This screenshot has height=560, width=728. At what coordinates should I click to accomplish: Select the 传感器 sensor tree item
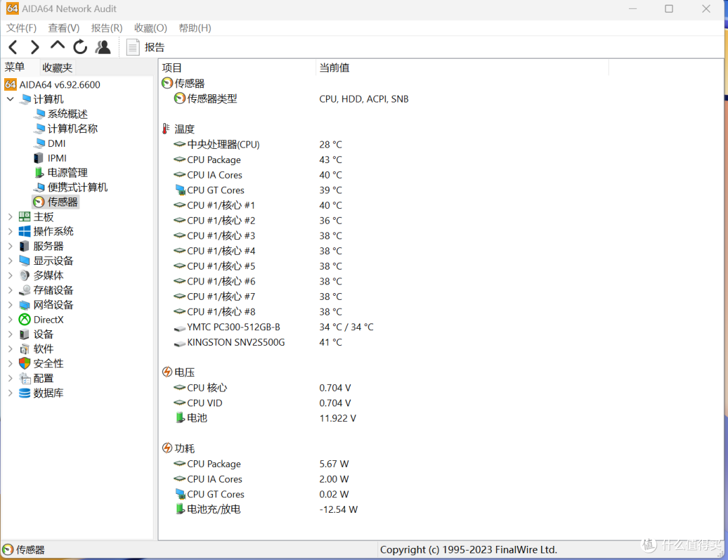click(56, 202)
